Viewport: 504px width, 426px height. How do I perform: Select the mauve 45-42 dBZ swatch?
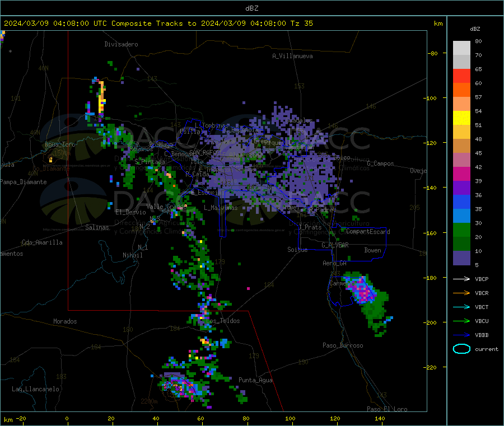(x=461, y=160)
